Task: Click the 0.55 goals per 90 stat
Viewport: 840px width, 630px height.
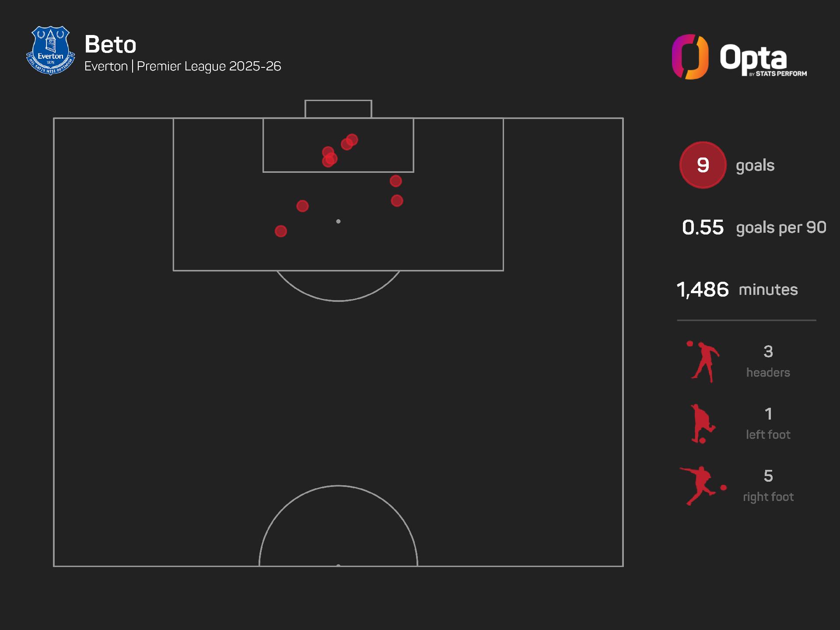Action: coord(754,227)
